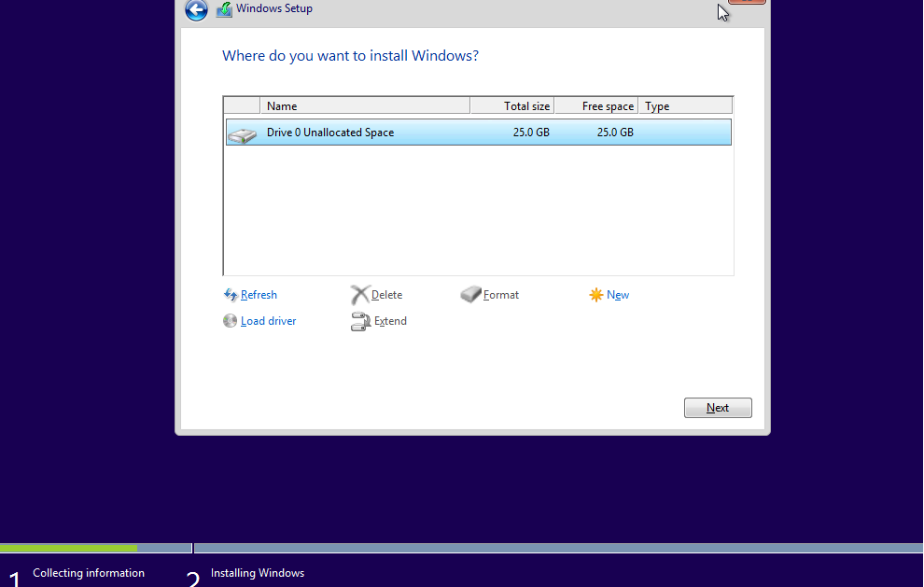Click the Format option label
The height and width of the screenshot is (587, 924).
tap(501, 295)
